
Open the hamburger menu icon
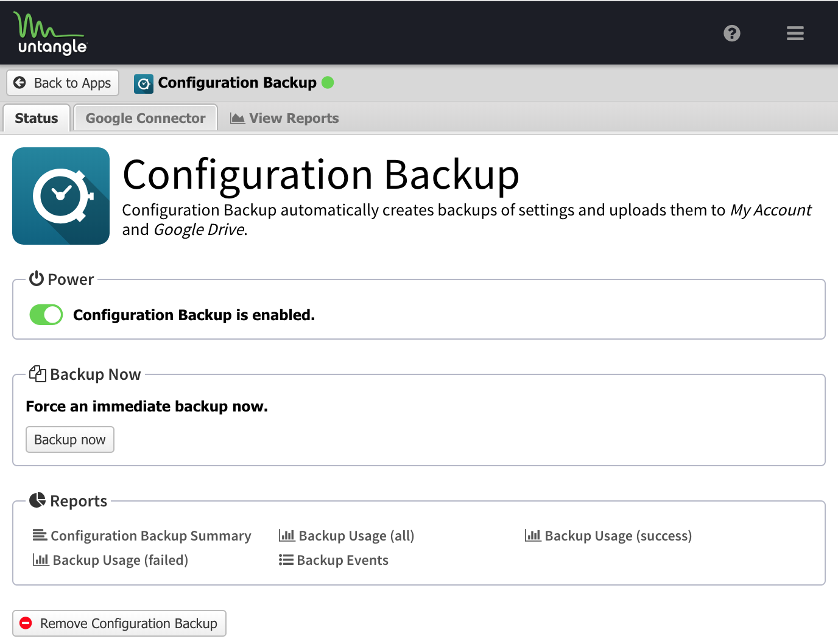(x=795, y=33)
